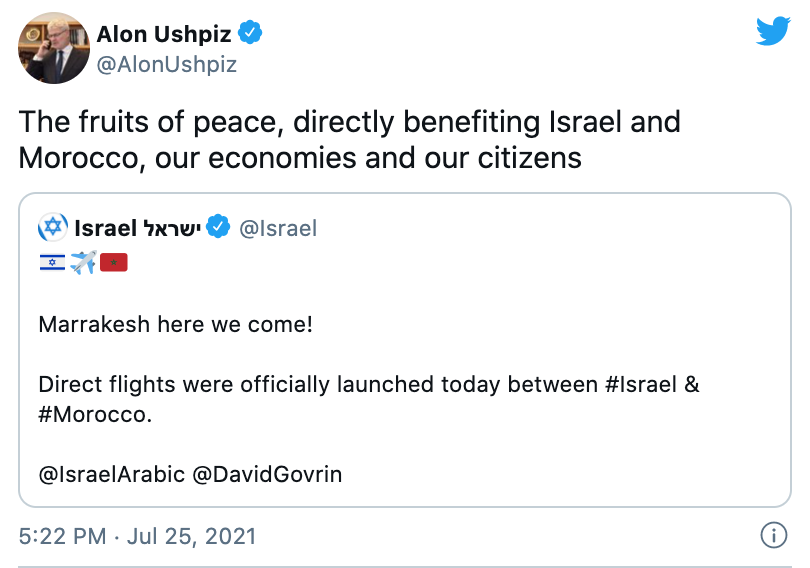810x568 pixels.
Task: Open the @AlonUshpiz handle link
Action: 166,65
